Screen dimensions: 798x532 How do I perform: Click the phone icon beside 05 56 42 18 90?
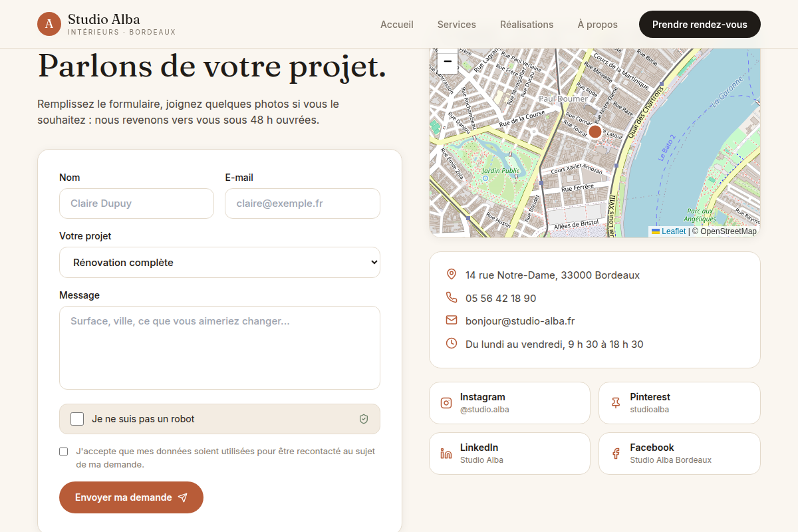(452, 298)
